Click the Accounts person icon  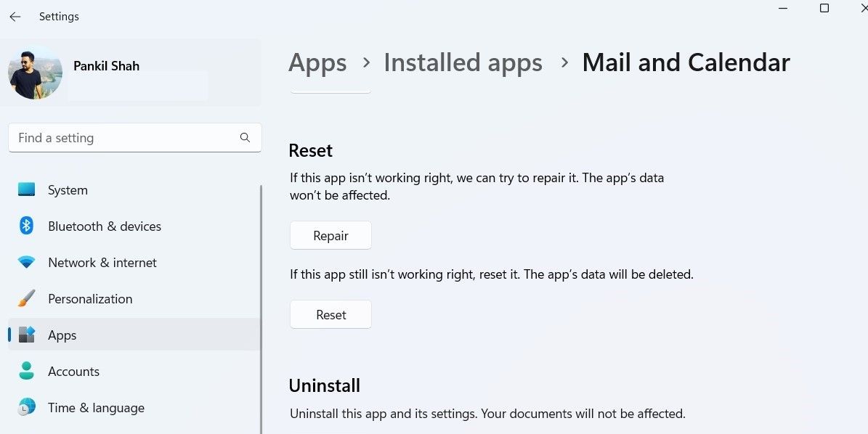coord(26,371)
